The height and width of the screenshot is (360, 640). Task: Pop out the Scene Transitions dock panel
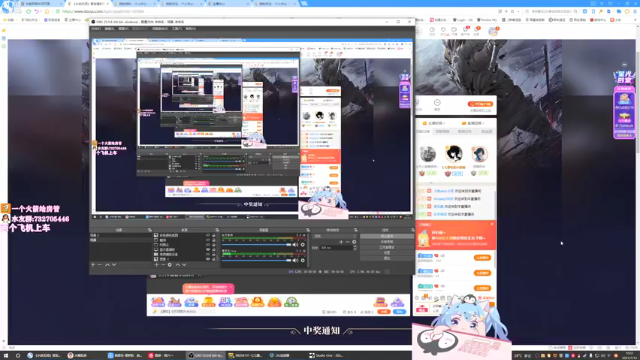click(x=356, y=230)
